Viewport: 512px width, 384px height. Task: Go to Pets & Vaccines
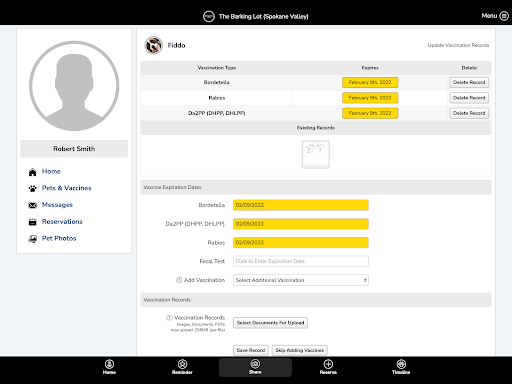point(66,188)
